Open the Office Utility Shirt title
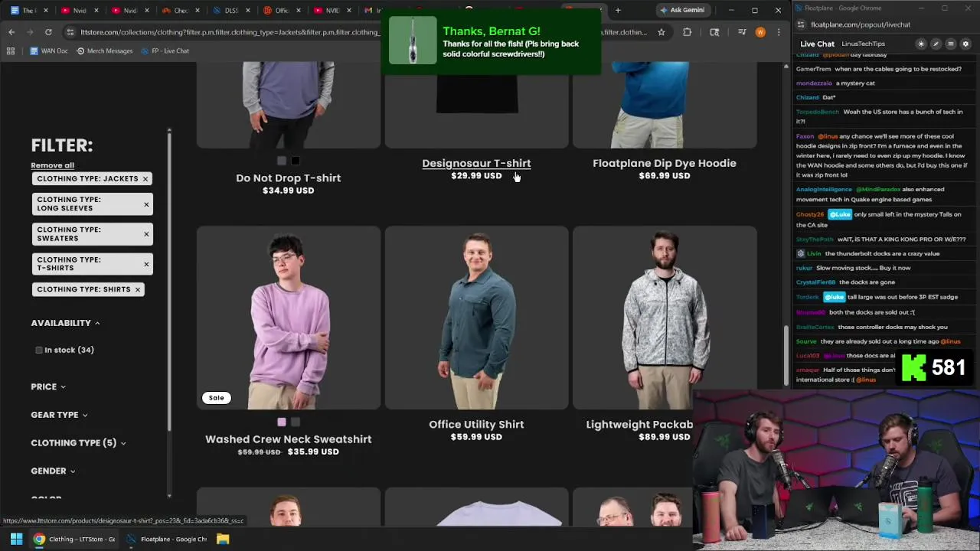Image resolution: width=980 pixels, height=551 pixels. click(x=476, y=424)
